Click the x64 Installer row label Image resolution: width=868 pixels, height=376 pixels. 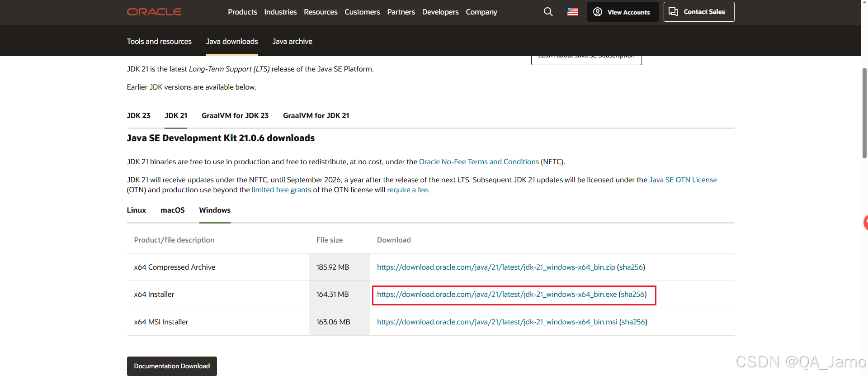pos(154,294)
